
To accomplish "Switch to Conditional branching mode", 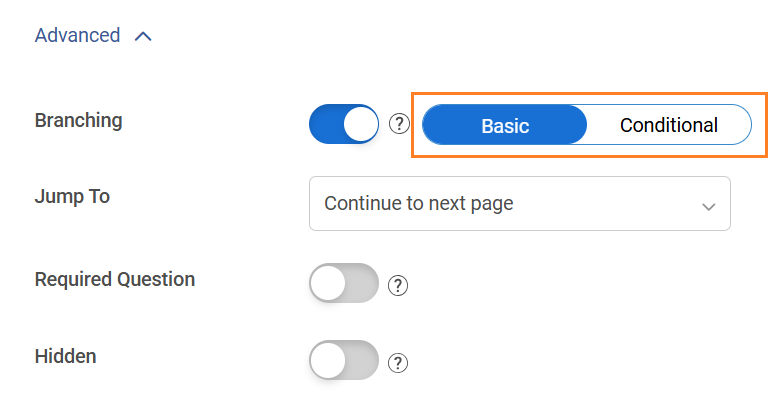I will [668, 126].
